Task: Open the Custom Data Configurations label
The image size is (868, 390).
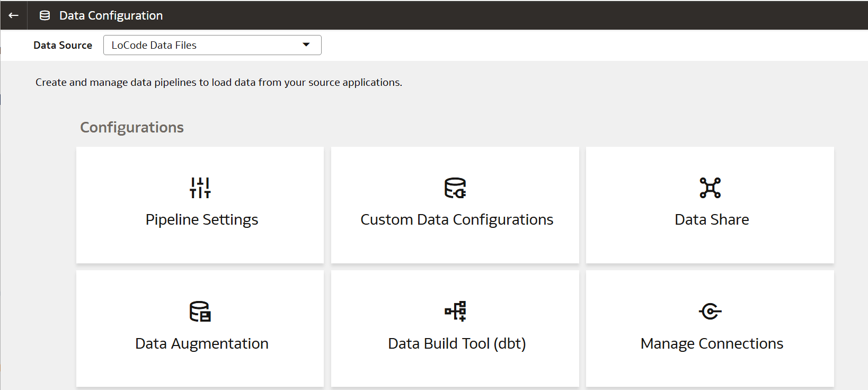Action: (x=457, y=219)
